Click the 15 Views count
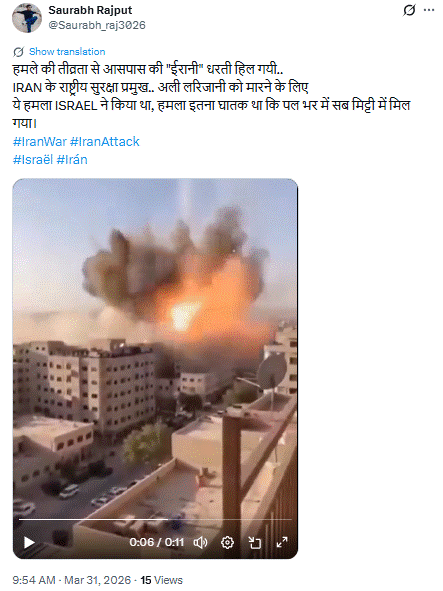This screenshot has height=591, width=443. [x=161, y=580]
